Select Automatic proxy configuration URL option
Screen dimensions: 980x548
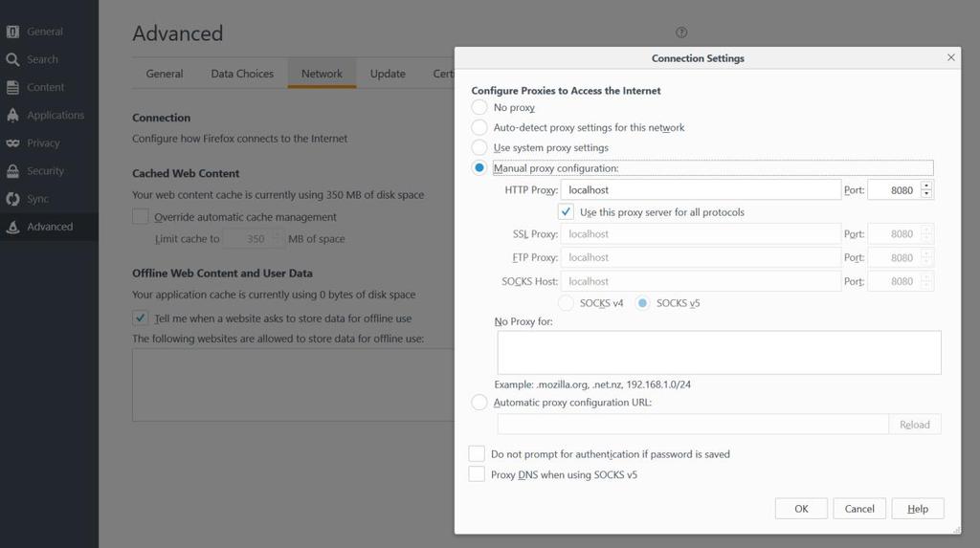(479, 403)
